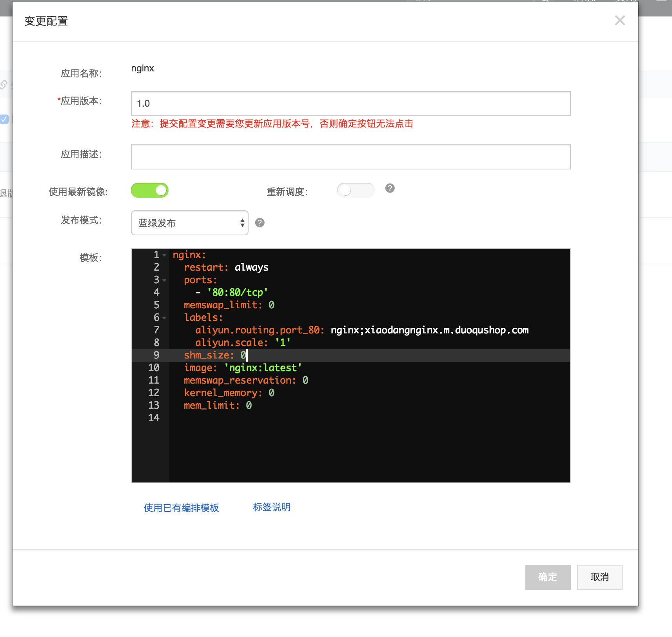Open the help icon next to 重新调度
The image size is (672, 637).
(390, 188)
